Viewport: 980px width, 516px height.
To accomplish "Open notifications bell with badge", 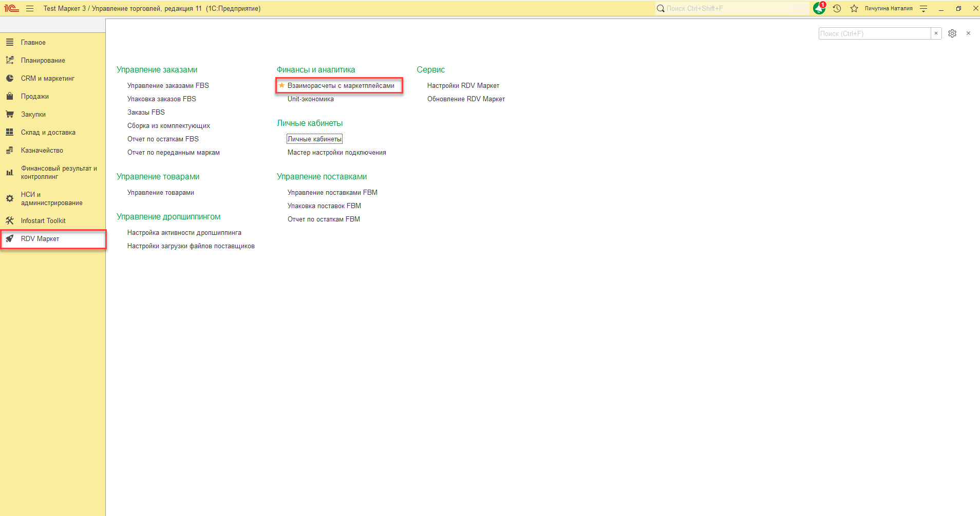I will [819, 8].
